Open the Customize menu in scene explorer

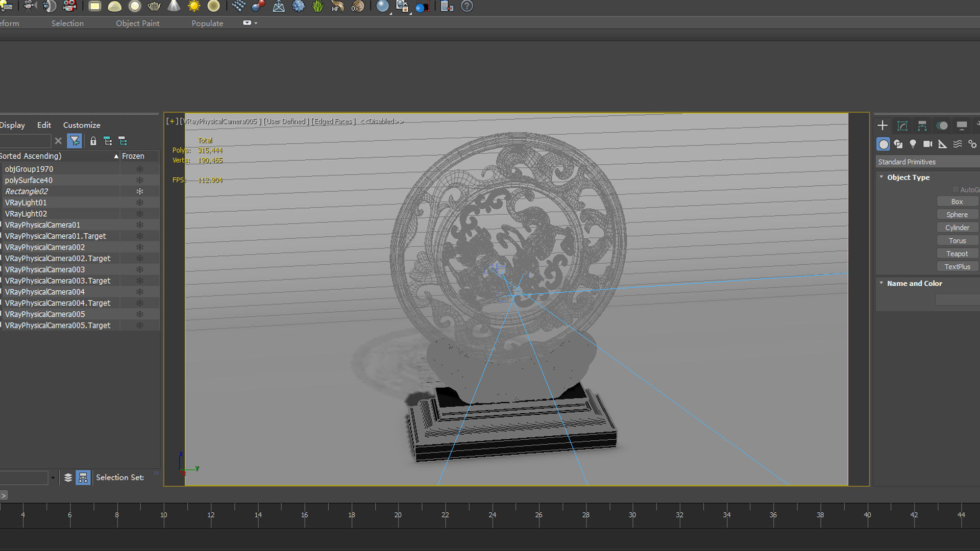point(82,125)
